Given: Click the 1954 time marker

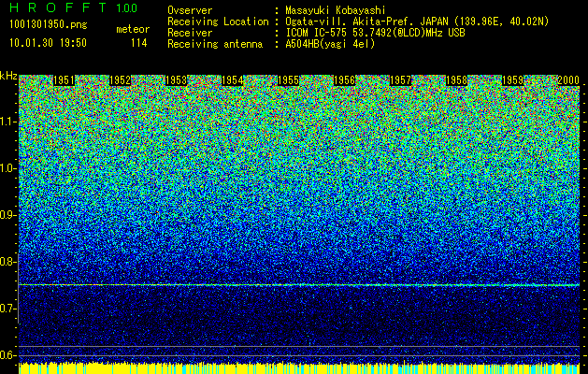Looking at the screenshot, I should tap(233, 80).
